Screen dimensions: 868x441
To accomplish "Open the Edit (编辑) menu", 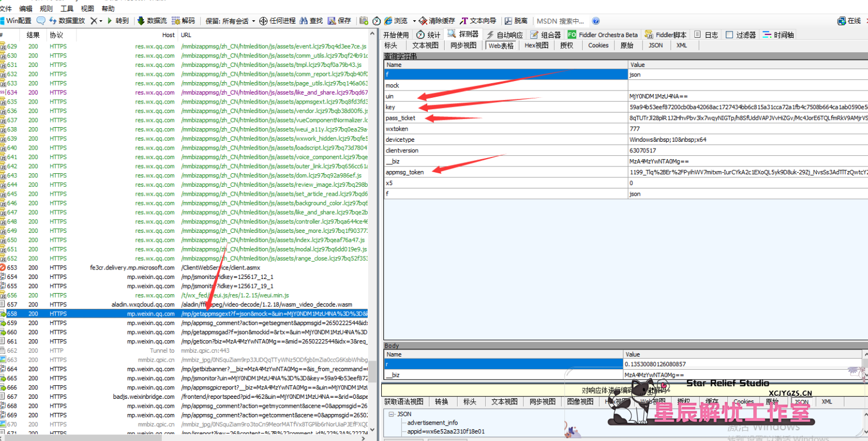I will [x=25, y=9].
